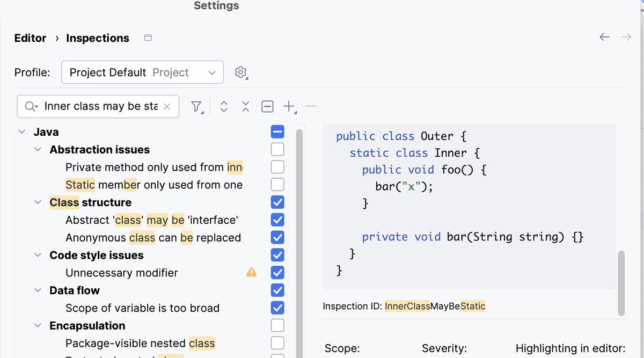Reset to empty with the square minus icon

click(x=267, y=107)
